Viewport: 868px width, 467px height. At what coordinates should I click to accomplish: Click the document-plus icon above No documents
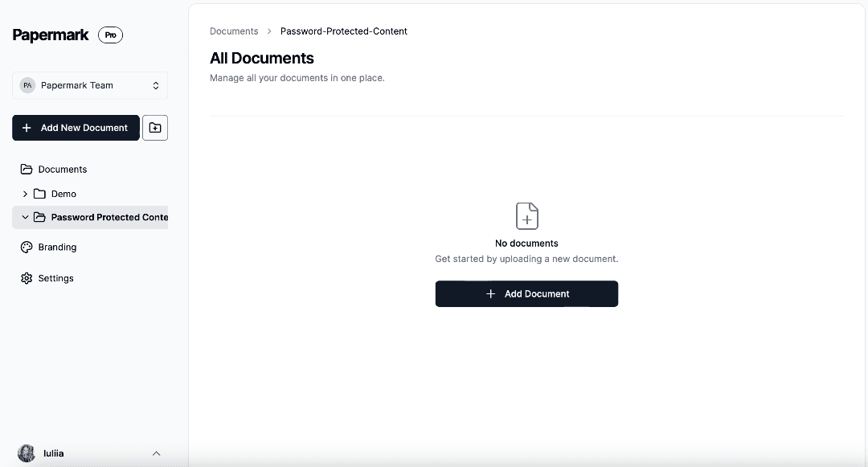pos(526,216)
